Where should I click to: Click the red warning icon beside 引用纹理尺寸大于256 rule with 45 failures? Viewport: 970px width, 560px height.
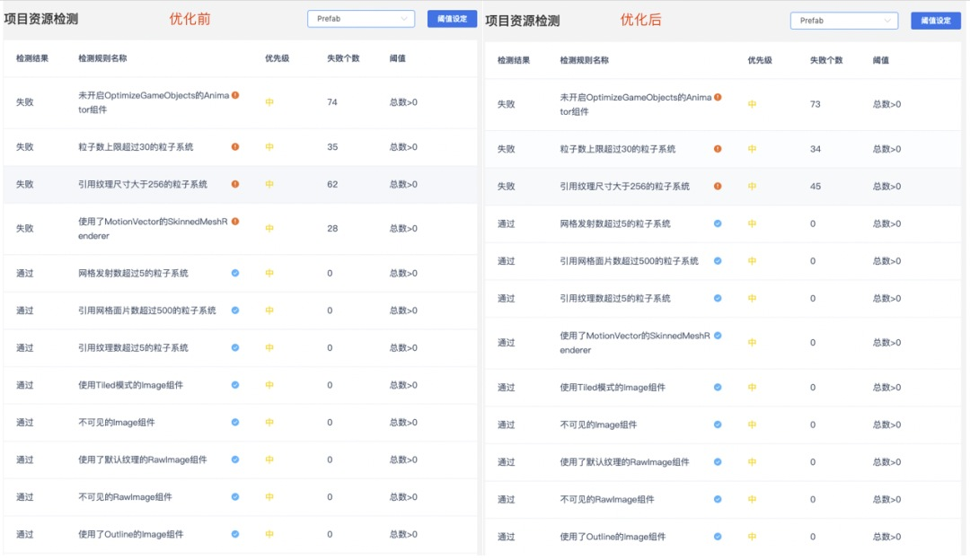tap(718, 186)
